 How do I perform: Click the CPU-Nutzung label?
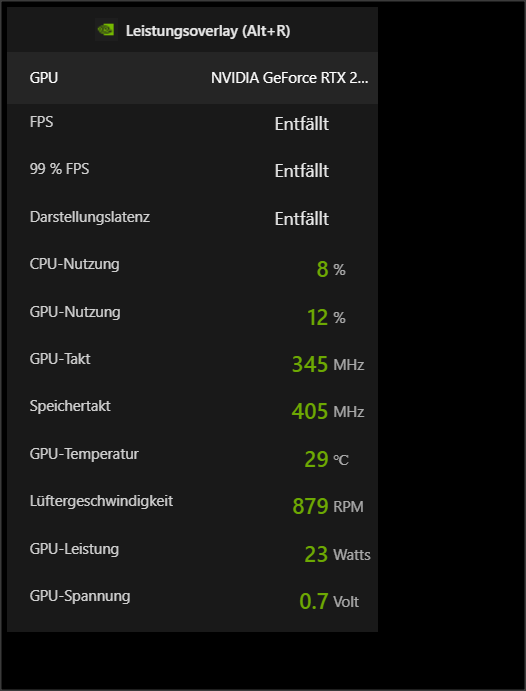[74, 264]
